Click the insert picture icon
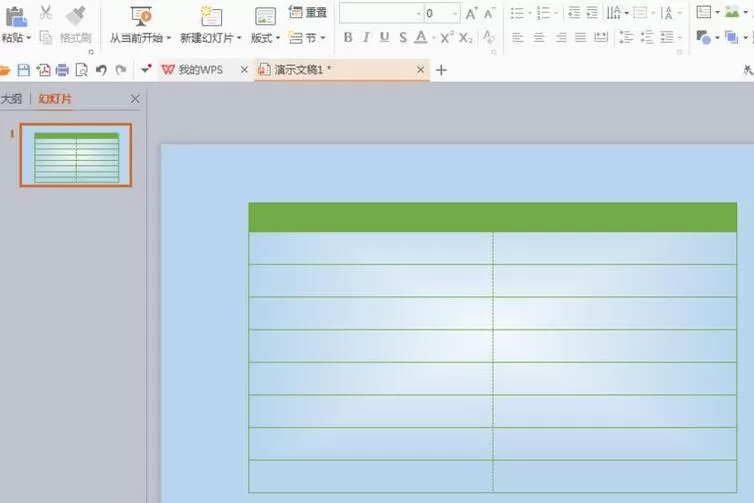The image size is (754, 503). [x=732, y=12]
